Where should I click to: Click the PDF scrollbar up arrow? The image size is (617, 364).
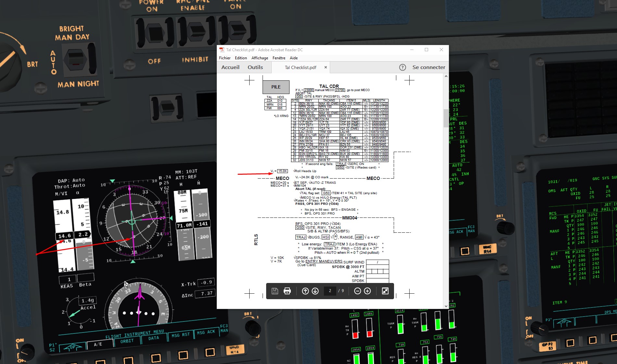pyautogui.click(x=446, y=76)
